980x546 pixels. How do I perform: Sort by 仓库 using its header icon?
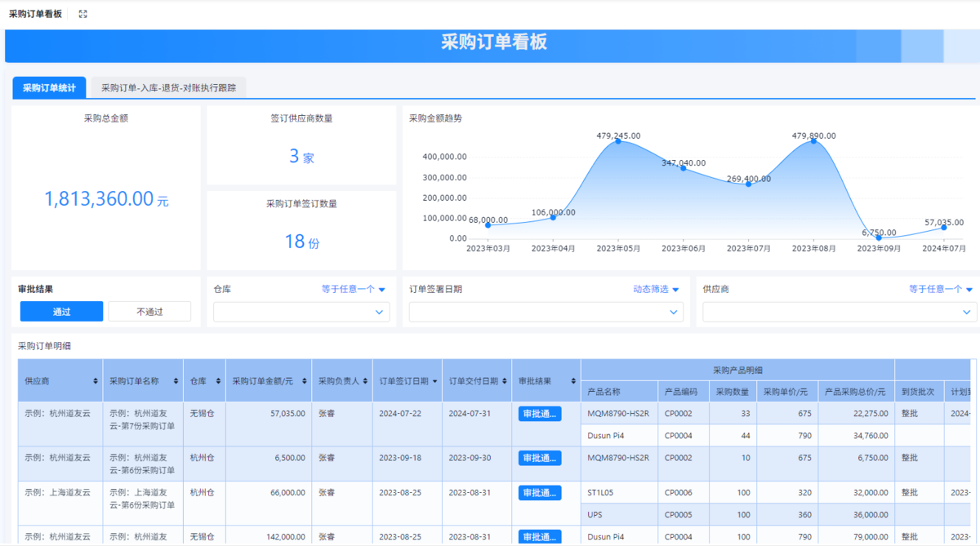click(218, 381)
